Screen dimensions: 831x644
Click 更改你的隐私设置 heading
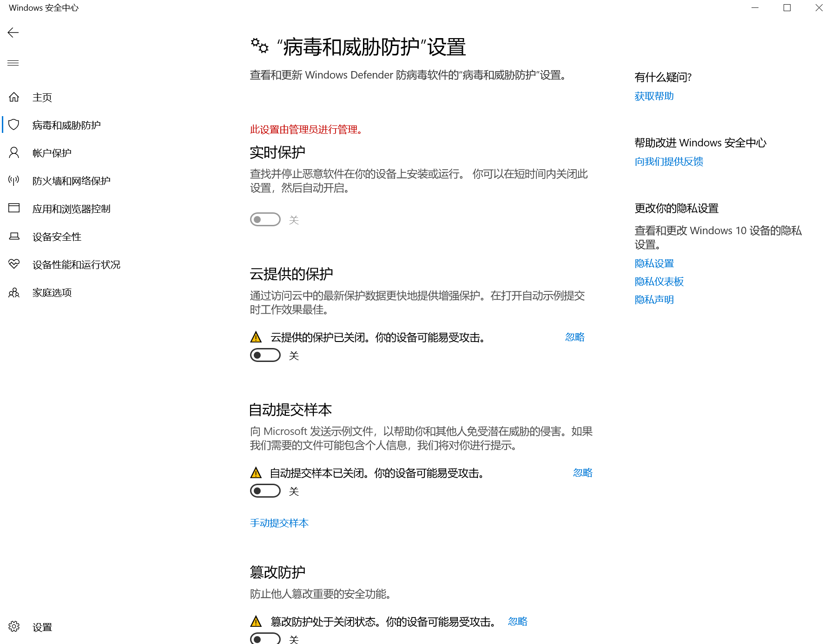[676, 208]
